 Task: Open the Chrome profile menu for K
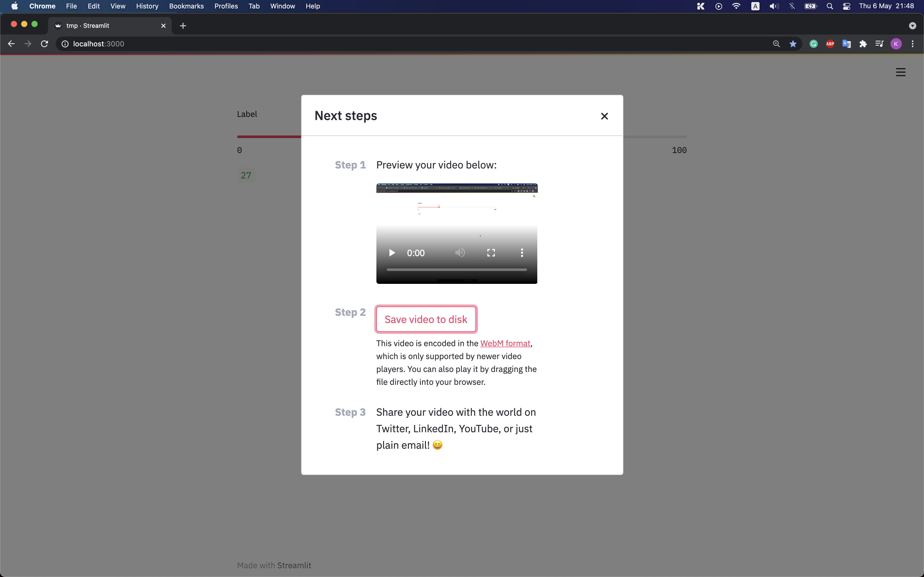tap(896, 44)
